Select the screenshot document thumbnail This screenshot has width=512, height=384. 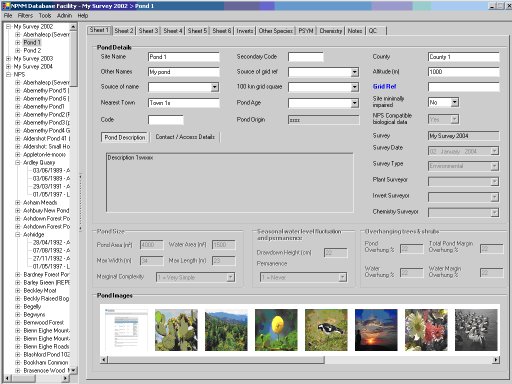126,330
